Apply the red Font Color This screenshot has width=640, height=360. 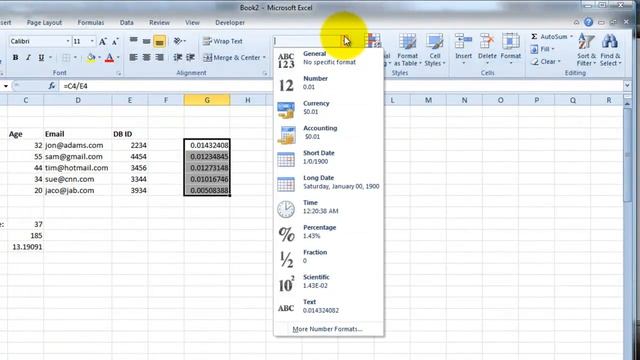[109, 58]
